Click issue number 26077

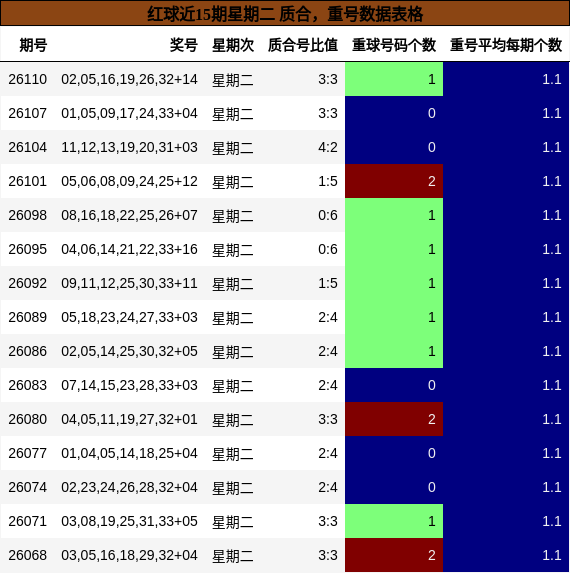28,453
